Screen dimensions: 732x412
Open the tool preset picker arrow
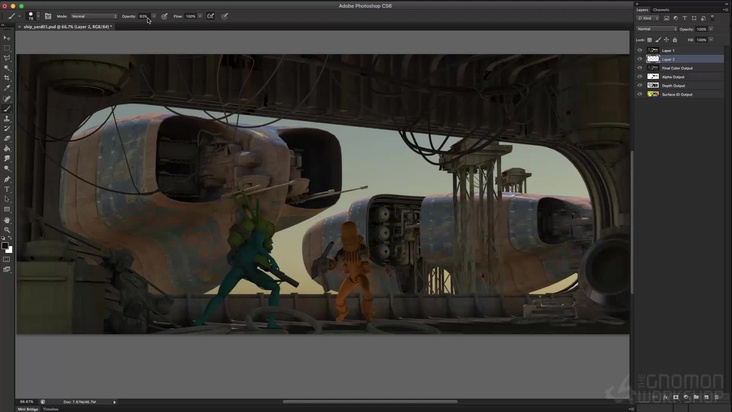point(19,16)
